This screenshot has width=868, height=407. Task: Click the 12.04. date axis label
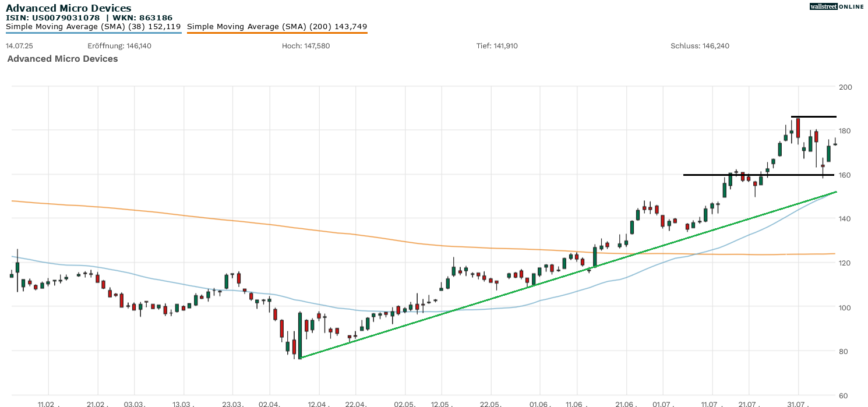[319, 404]
